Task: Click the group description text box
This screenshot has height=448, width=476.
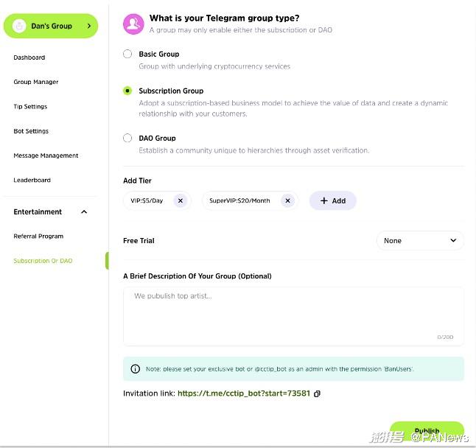Action: click(293, 316)
